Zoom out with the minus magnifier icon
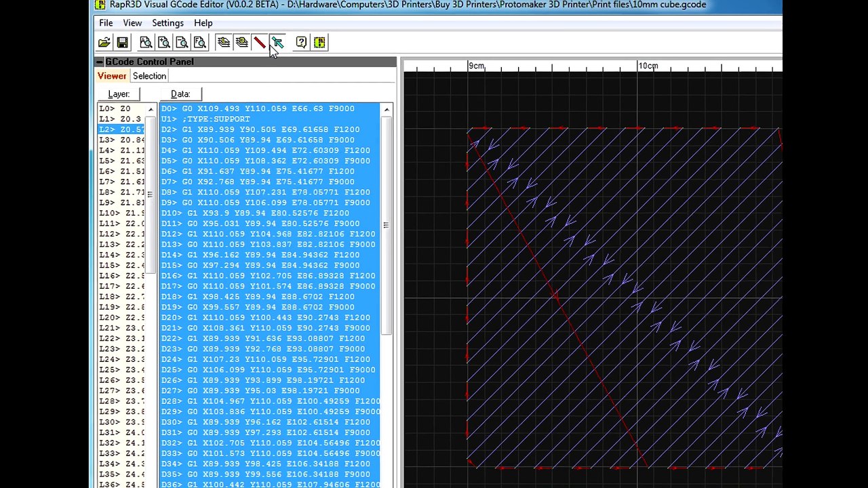Image resolution: width=868 pixels, height=488 pixels. click(x=182, y=43)
